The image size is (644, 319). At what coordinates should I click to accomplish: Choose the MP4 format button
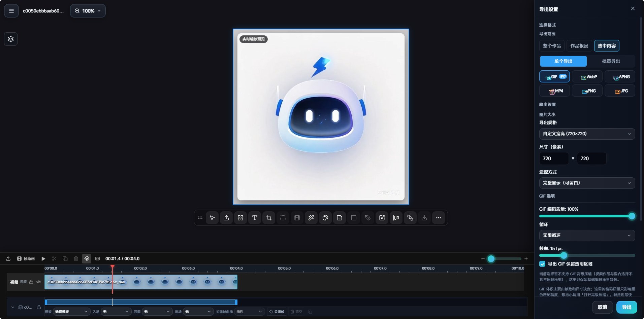tap(554, 91)
